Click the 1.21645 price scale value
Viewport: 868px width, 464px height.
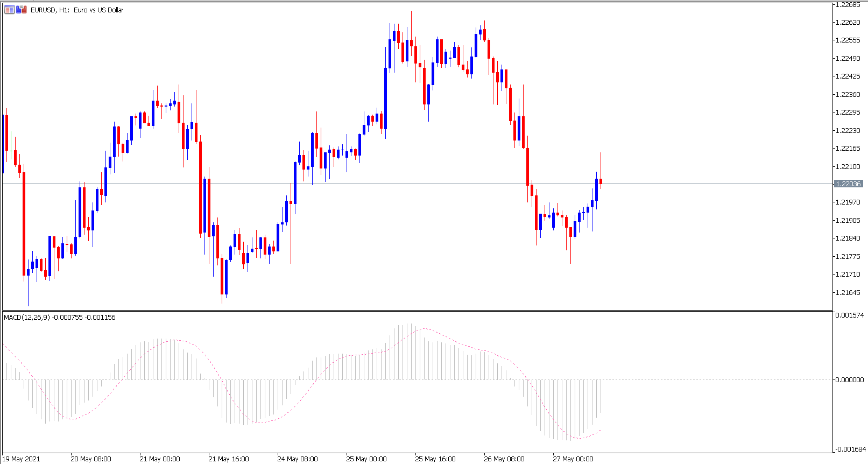click(x=848, y=293)
